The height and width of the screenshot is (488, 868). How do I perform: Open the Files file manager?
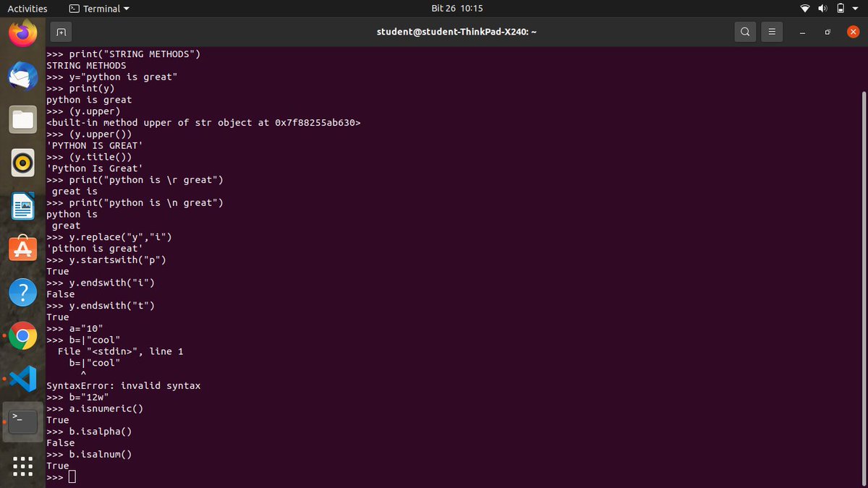[22, 119]
